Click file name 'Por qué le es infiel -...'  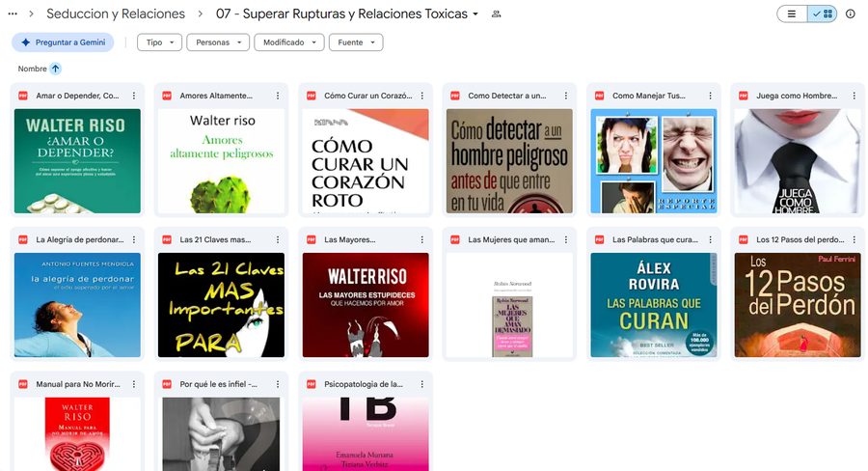coord(219,384)
